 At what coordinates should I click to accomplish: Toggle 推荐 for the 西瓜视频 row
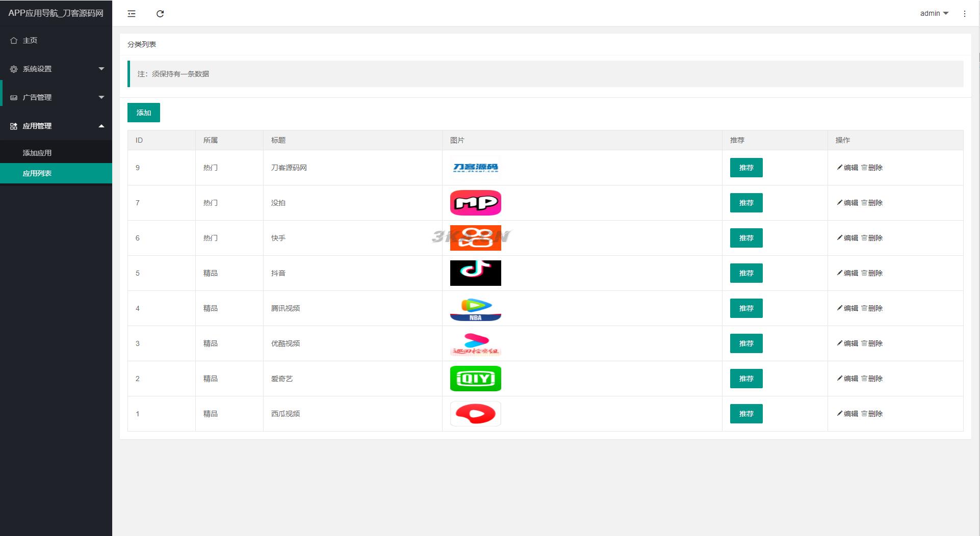(746, 414)
